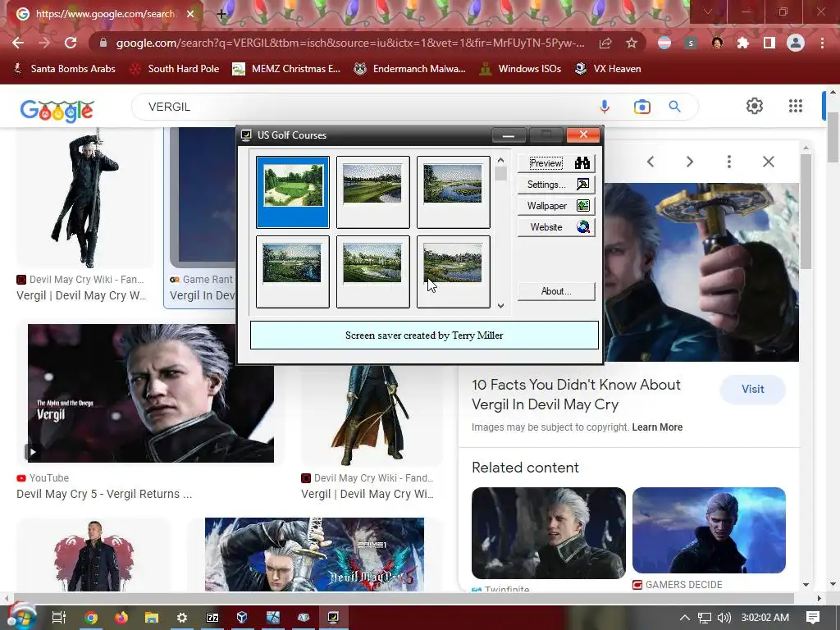Open File Explorer from the taskbar
This screenshot has height=630, width=840.
click(x=152, y=617)
